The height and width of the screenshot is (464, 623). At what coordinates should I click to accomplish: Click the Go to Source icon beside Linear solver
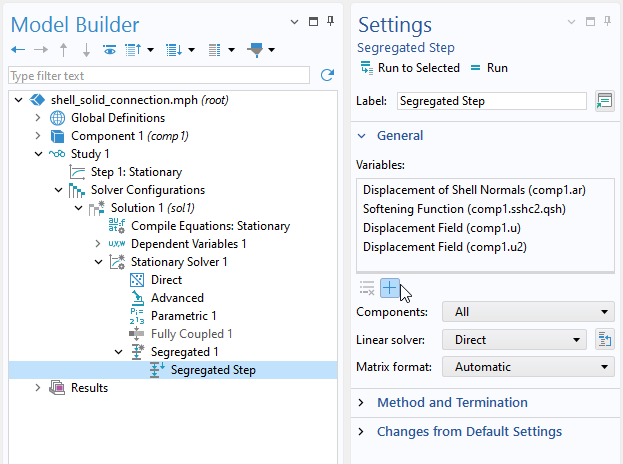(604, 340)
